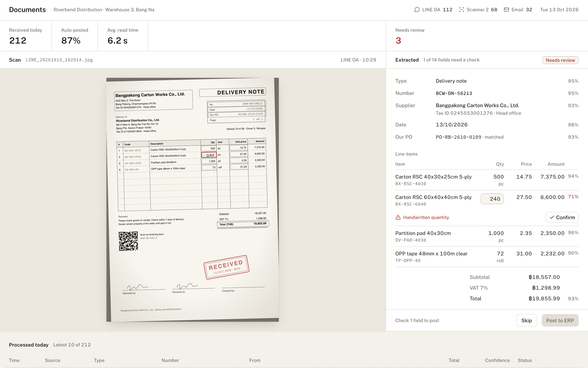Click the Source column header
The width and height of the screenshot is (588, 368).
tap(52, 360)
